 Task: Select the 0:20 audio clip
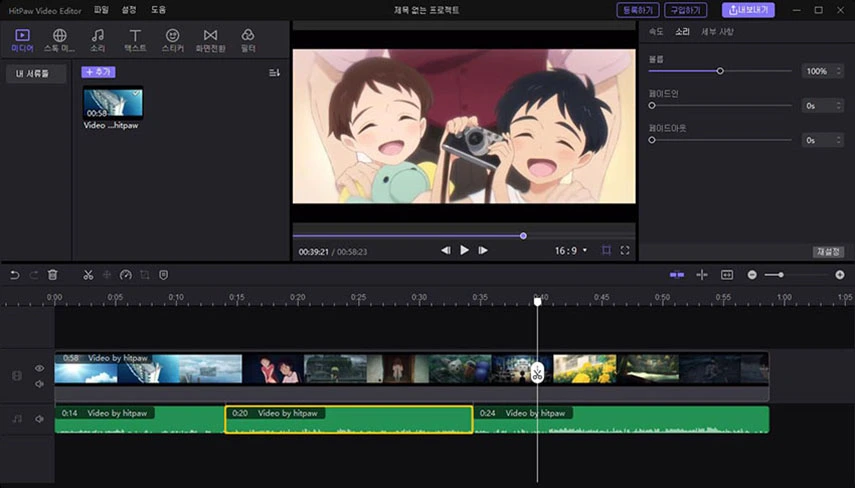pyautogui.click(x=349, y=419)
